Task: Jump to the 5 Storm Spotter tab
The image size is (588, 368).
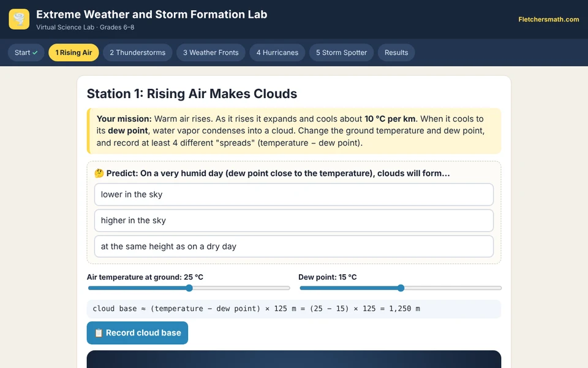Action: click(x=341, y=53)
